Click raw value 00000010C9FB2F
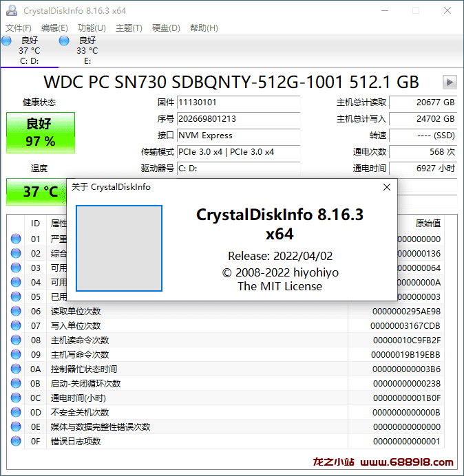Screen dimensions: 464x476 tap(407, 340)
